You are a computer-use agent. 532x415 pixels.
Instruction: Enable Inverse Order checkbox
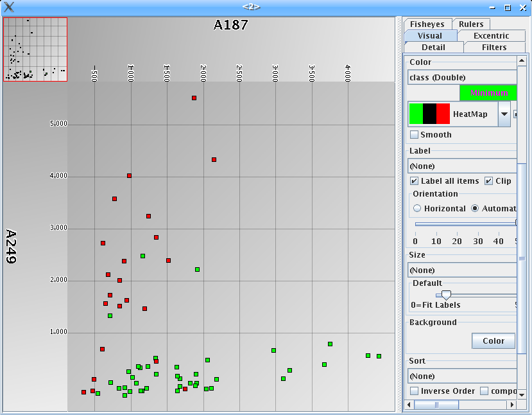tap(414, 391)
